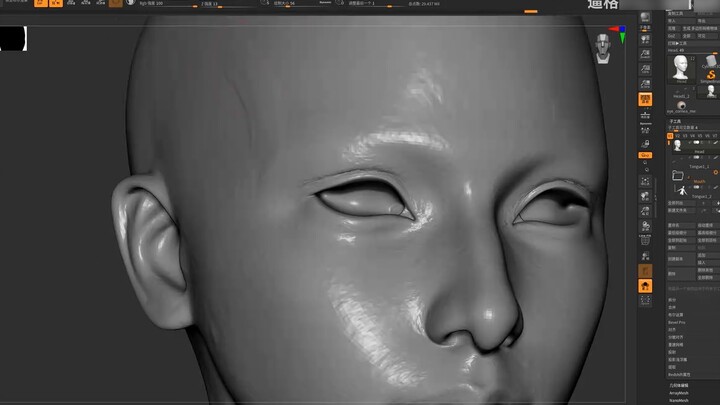The image size is (720, 405).
Task: Disable the bright orange Solo mode button
Action: coord(645,286)
